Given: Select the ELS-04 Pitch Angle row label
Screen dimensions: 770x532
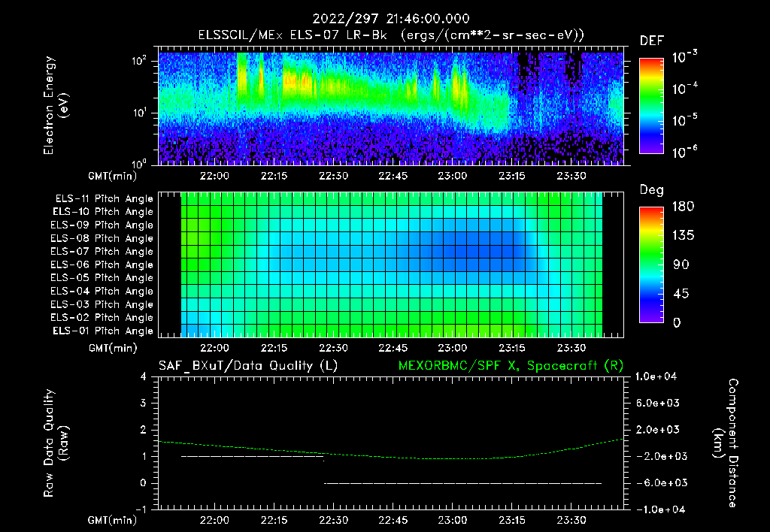Looking at the screenshot, I should pos(102,291).
